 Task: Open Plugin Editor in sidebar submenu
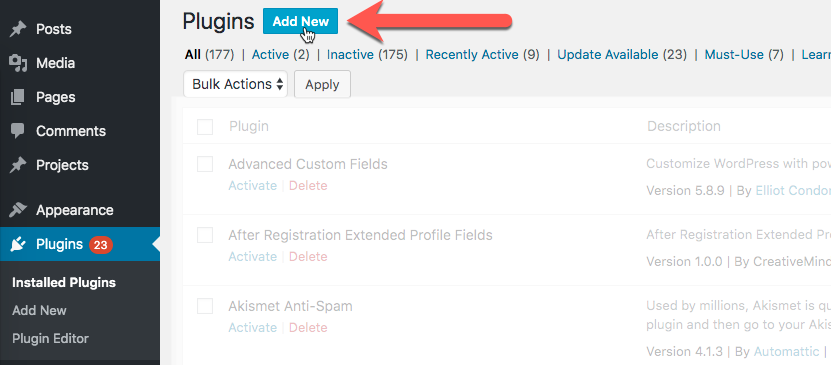click(x=50, y=339)
